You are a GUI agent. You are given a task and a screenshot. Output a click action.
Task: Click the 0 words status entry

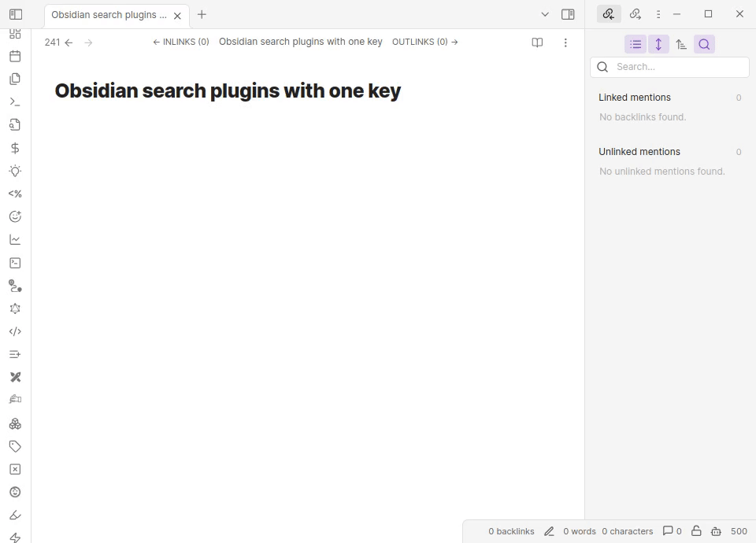(580, 531)
